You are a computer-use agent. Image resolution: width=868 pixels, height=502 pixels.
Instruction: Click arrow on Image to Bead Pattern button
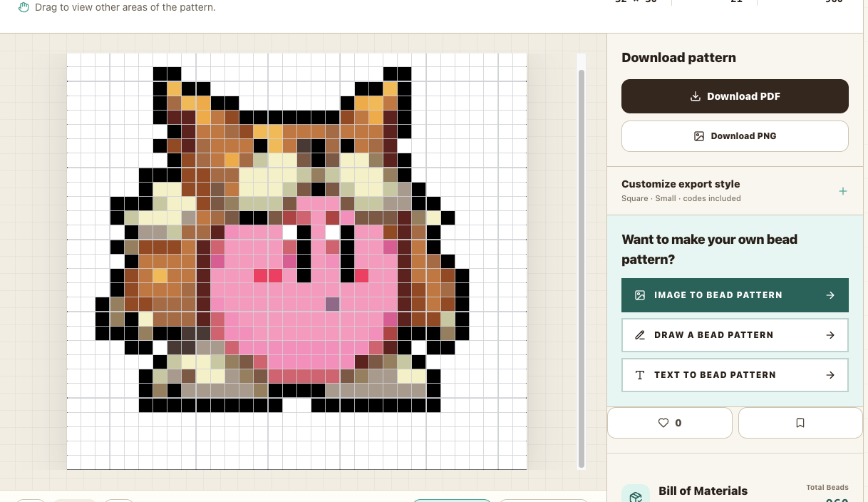coord(830,295)
